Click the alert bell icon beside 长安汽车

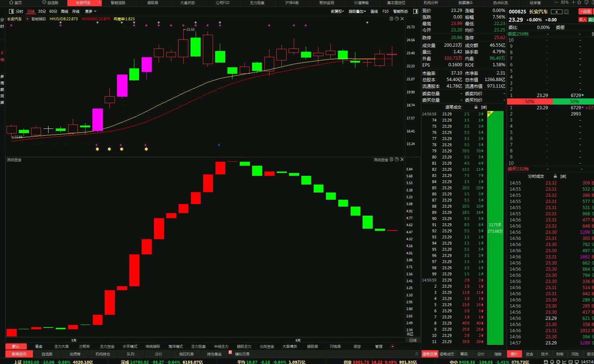pos(566,12)
